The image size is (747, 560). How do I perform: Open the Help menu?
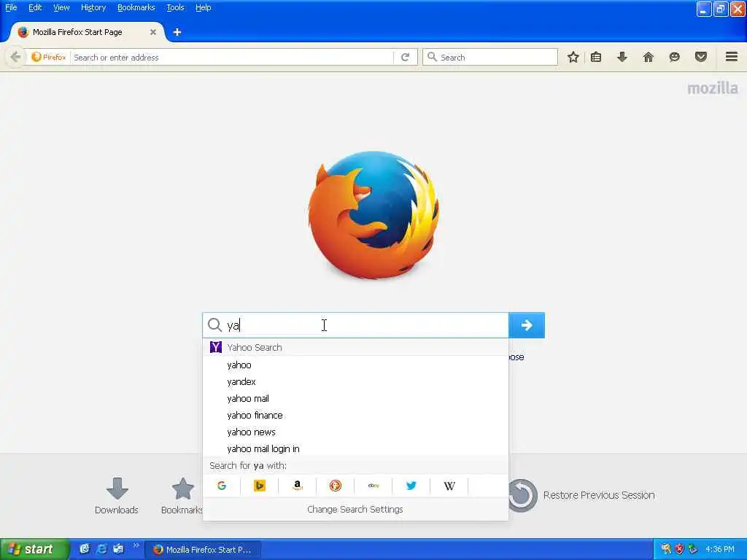203,7
